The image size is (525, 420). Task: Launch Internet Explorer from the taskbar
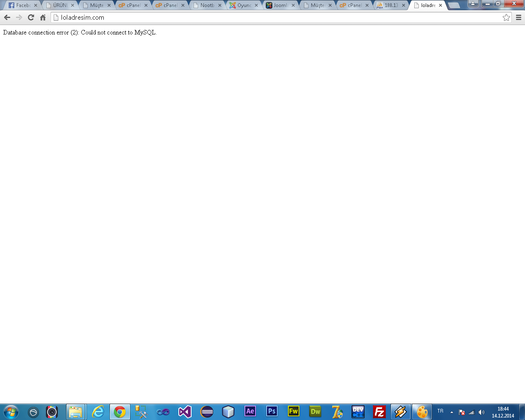coord(98,412)
